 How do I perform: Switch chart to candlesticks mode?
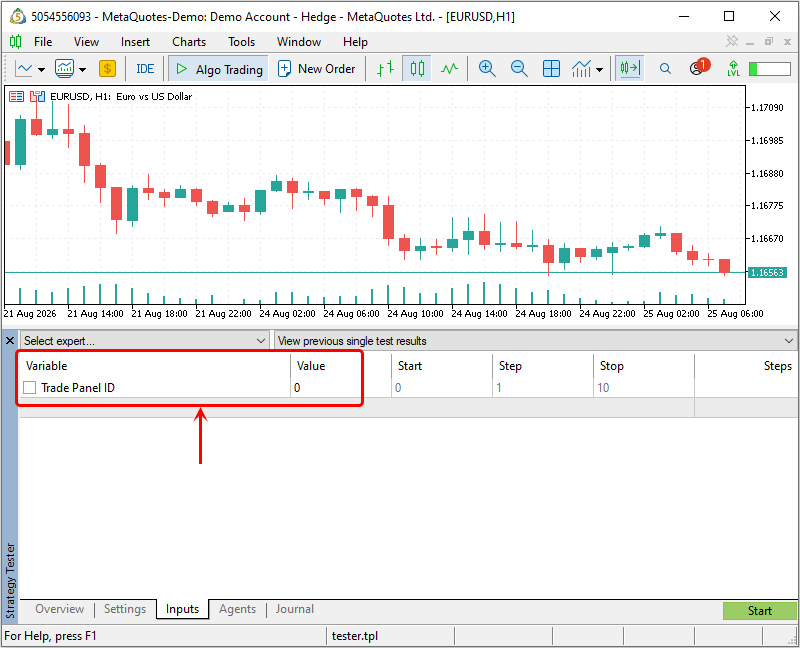[417, 68]
